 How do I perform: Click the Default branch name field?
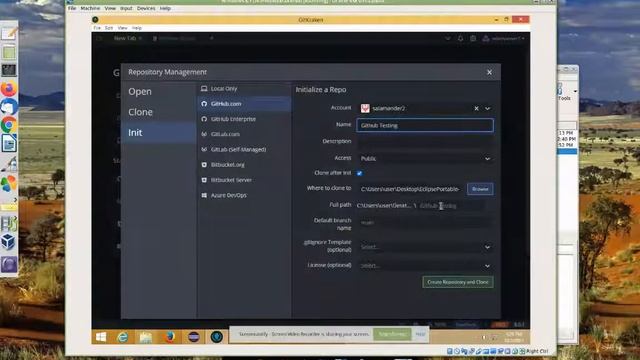point(425,222)
